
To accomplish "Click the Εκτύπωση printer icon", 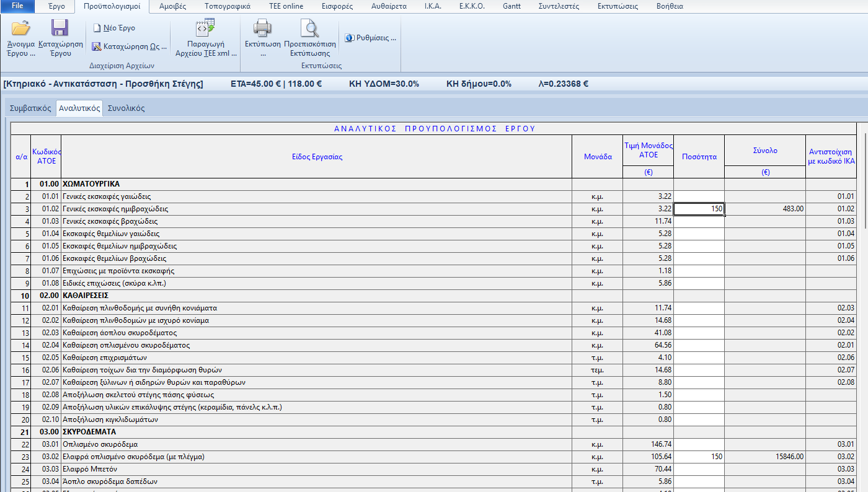I will pyautogui.click(x=262, y=29).
